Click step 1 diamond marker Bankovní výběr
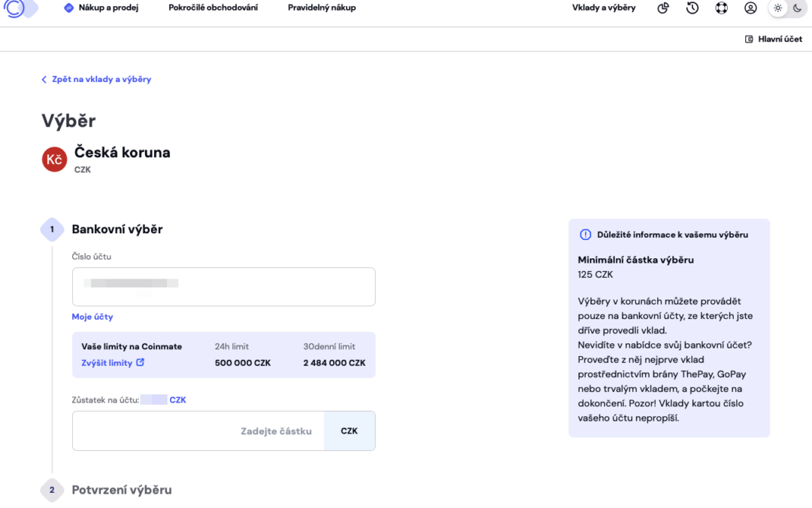This screenshot has width=812, height=508. 52,229
